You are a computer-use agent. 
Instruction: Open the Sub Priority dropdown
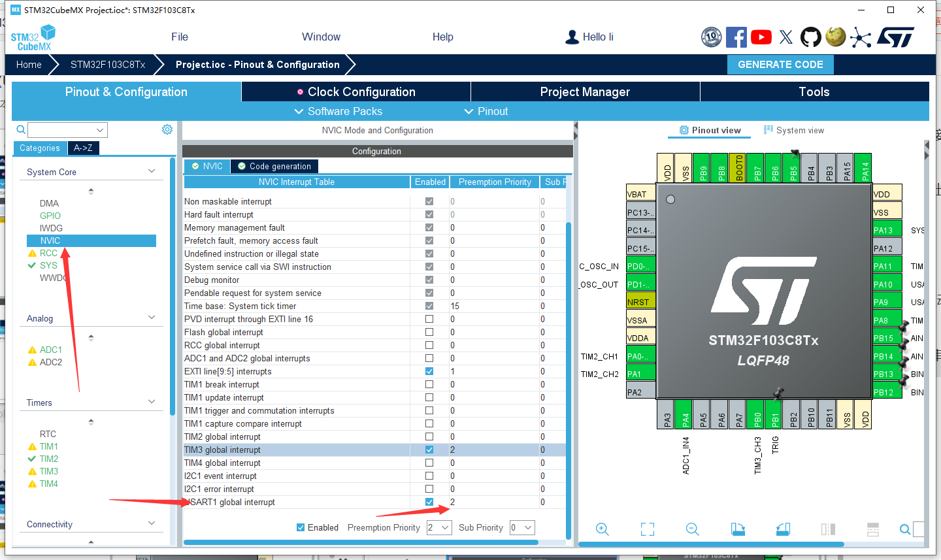coord(522,527)
